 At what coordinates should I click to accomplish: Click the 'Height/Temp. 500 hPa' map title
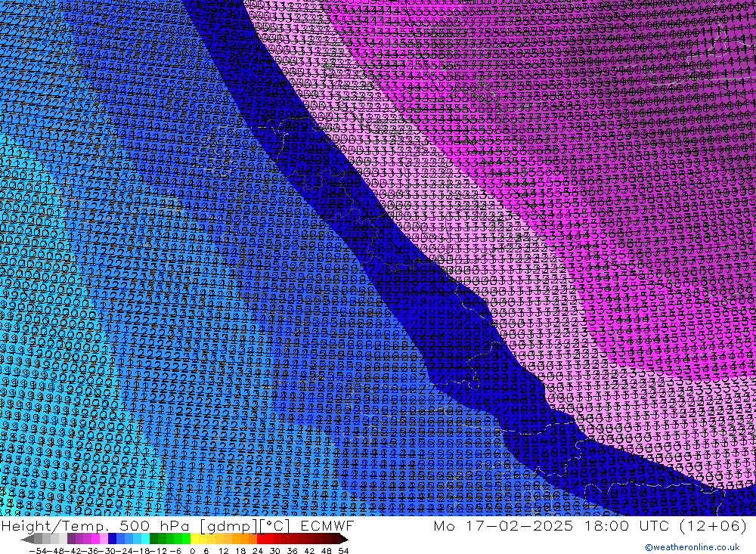pyautogui.click(x=94, y=525)
